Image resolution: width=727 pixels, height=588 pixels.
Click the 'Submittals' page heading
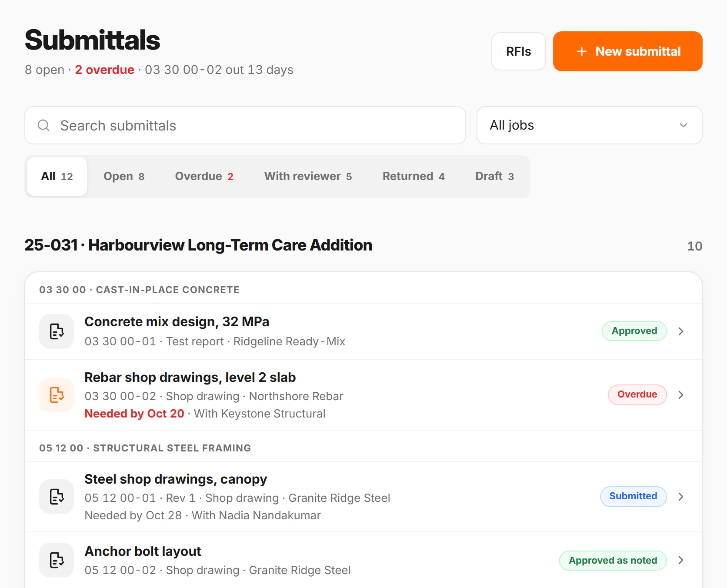tap(92, 40)
